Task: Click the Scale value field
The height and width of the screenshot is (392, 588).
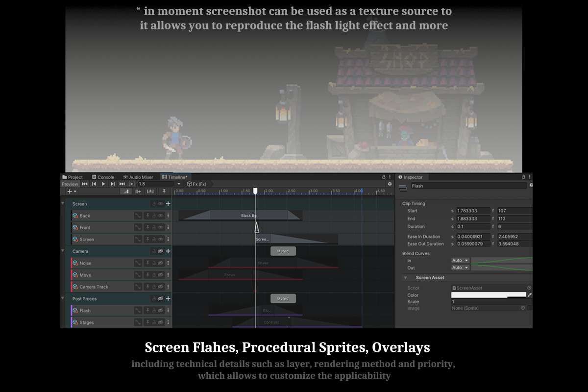Action: pos(491,302)
